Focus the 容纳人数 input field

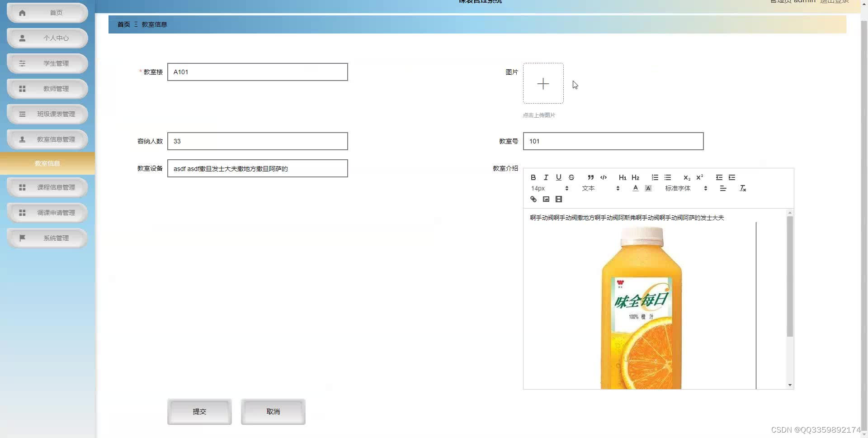pyautogui.click(x=258, y=141)
